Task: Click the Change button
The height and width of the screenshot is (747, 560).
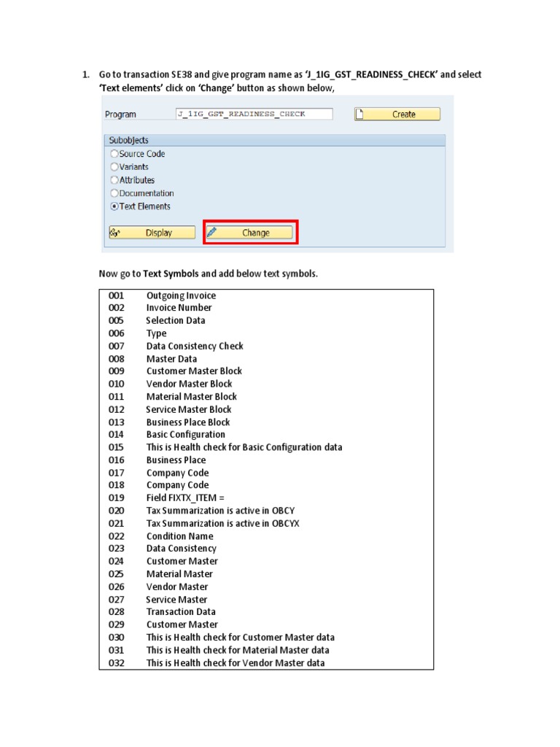Action: pyautogui.click(x=249, y=233)
